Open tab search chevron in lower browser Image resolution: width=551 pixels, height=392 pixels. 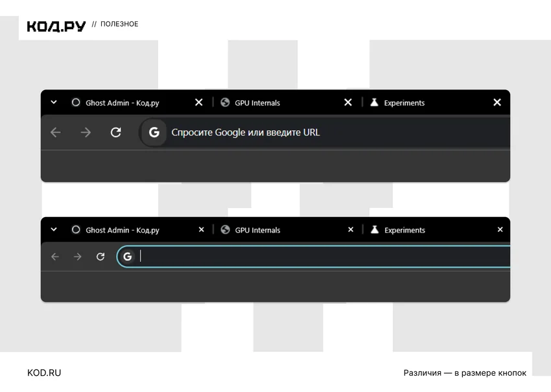pos(54,229)
